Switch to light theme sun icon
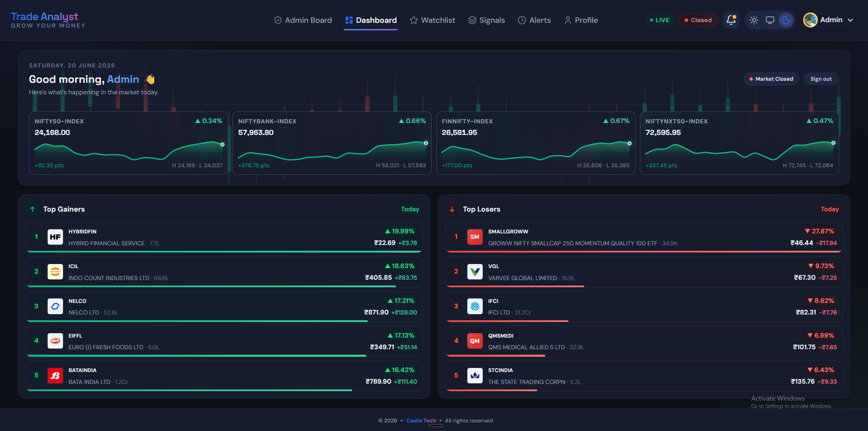The image size is (868, 431). click(x=754, y=20)
